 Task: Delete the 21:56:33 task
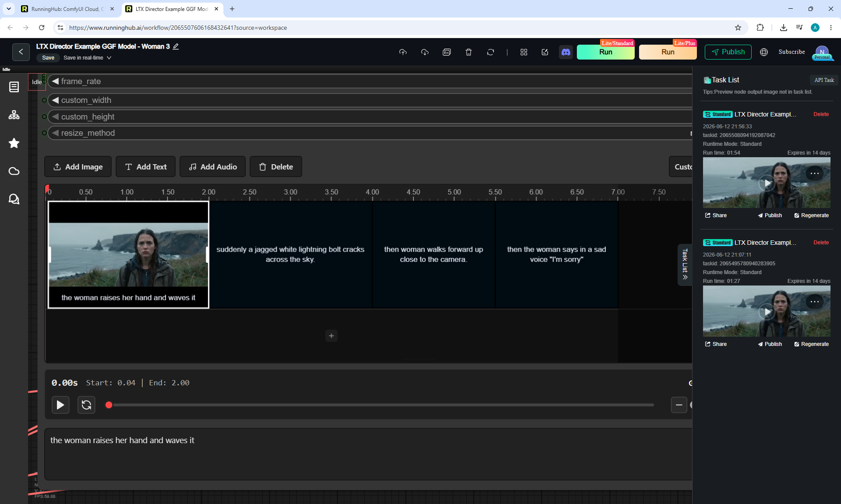tap(821, 114)
